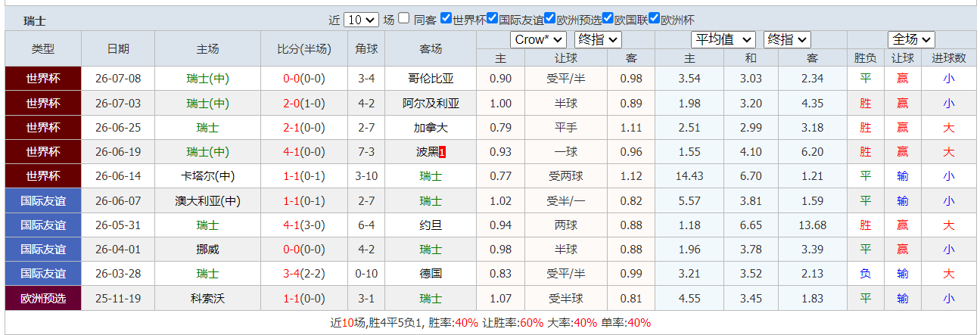Click the 负 result in 德国 row

click(x=865, y=274)
